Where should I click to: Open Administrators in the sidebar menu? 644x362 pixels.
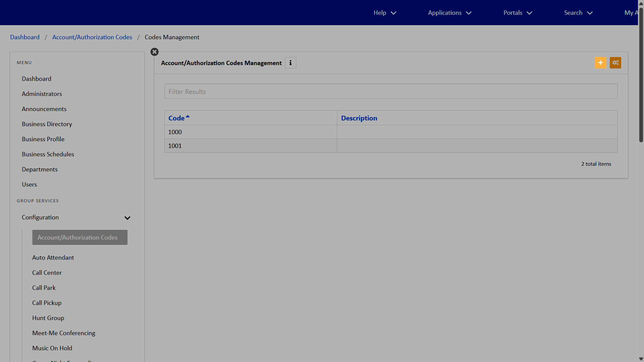pyautogui.click(x=42, y=94)
